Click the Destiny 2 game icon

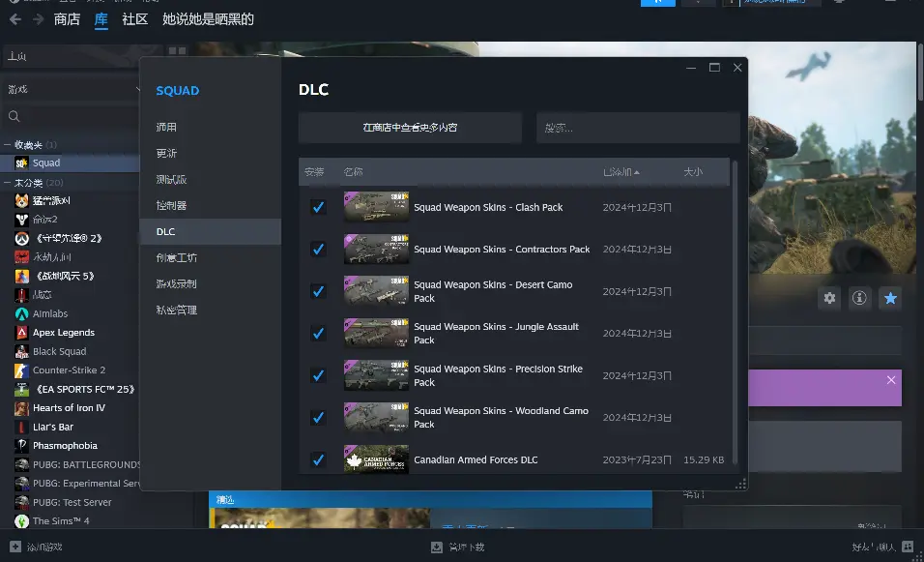[22, 220]
